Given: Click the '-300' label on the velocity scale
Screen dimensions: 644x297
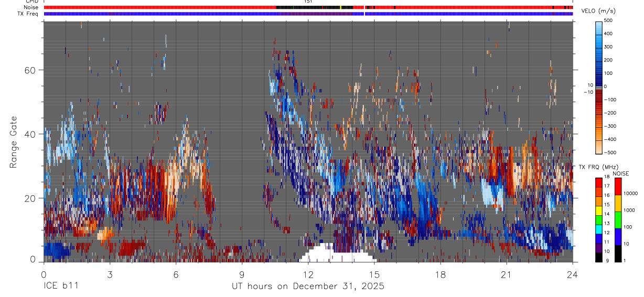Looking at the screenshot, I should tap(610, 126).
